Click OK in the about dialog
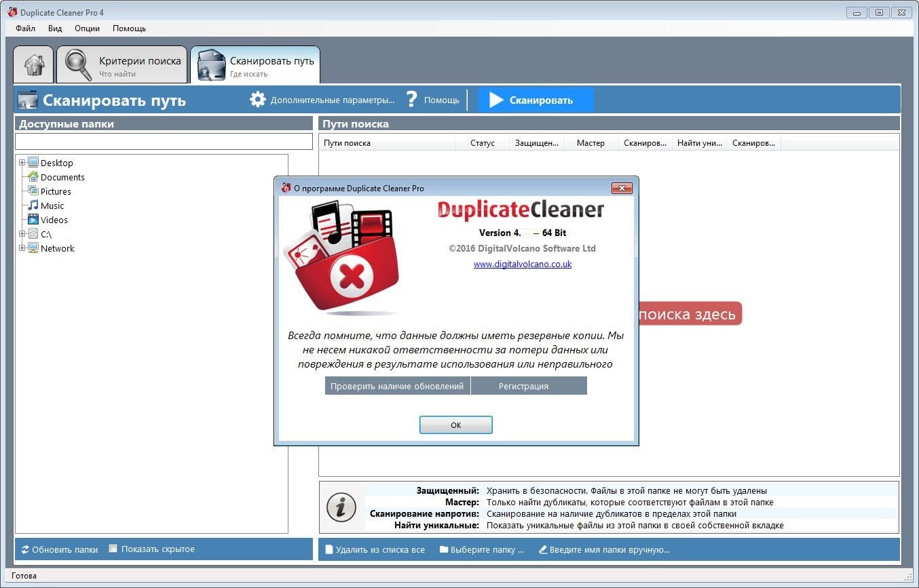This screenshot has height=588, width=919. click(x=456, y=425)
